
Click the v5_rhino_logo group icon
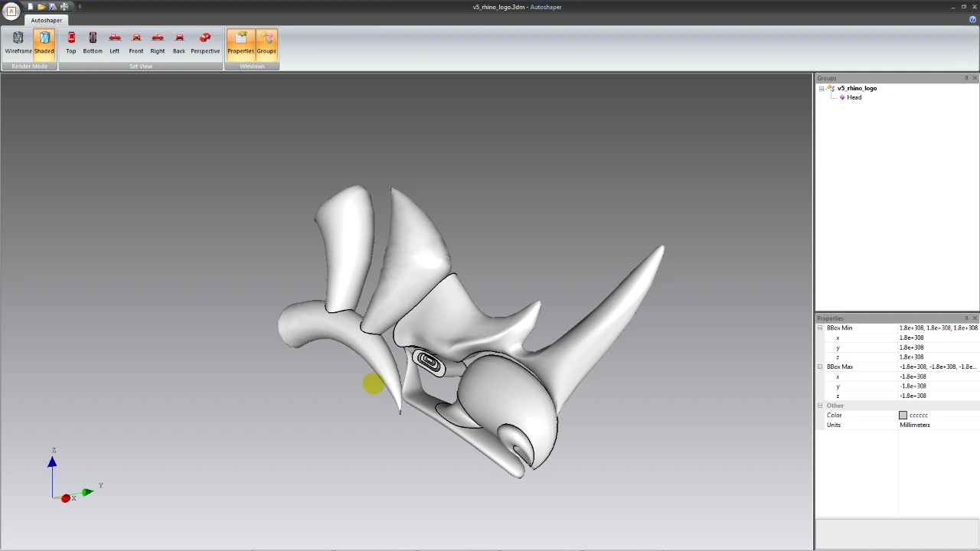click(831, 88)
